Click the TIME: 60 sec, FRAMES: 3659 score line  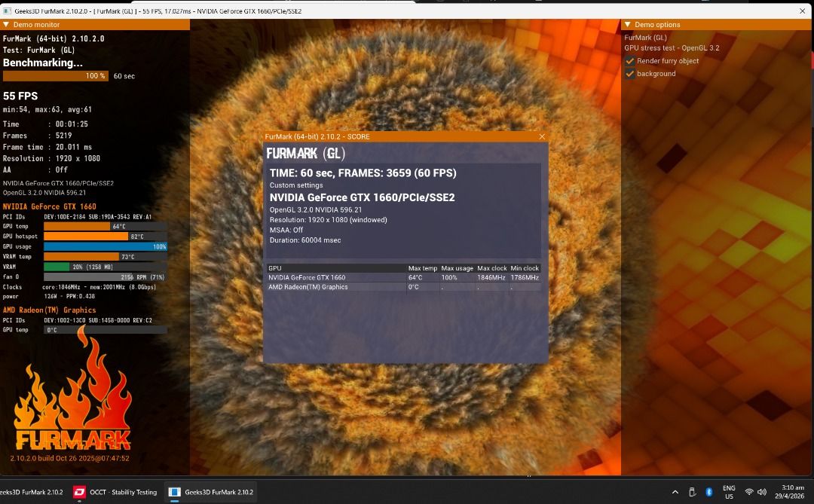pyautogui.click(x=363, y=173)
